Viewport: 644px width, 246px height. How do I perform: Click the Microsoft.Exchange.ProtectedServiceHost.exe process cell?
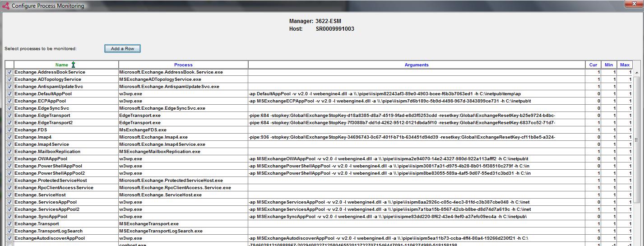coord(183,181)
